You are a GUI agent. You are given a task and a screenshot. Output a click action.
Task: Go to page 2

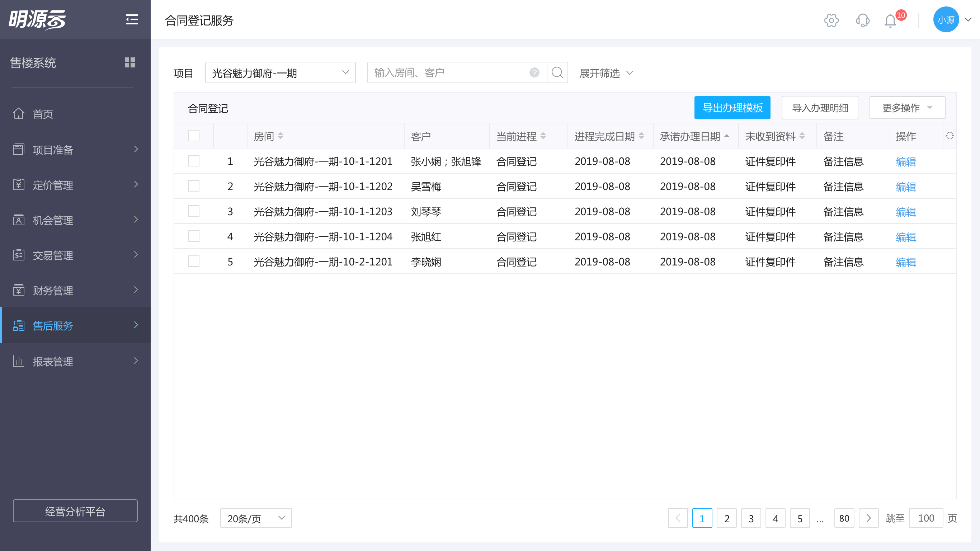[727, 518]
